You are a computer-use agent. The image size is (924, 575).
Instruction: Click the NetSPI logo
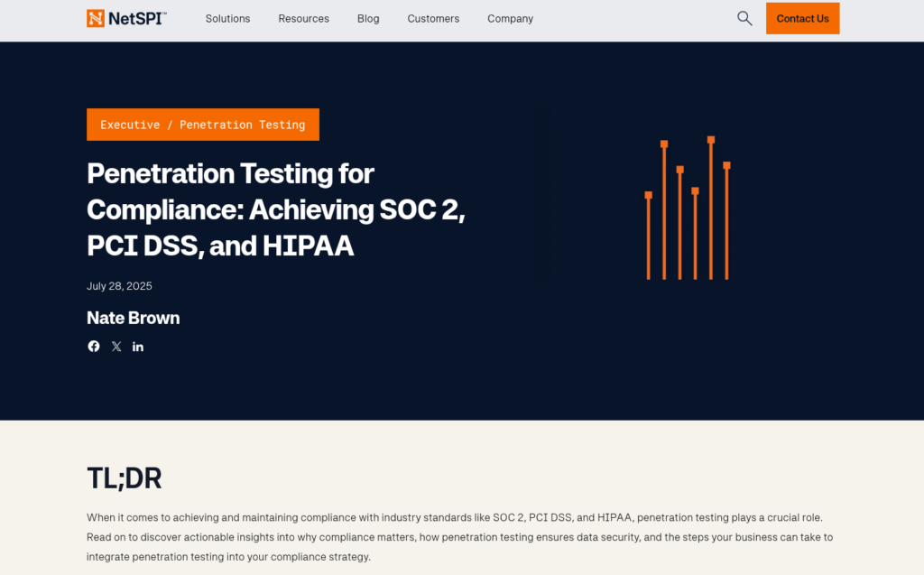click(126, 18)
